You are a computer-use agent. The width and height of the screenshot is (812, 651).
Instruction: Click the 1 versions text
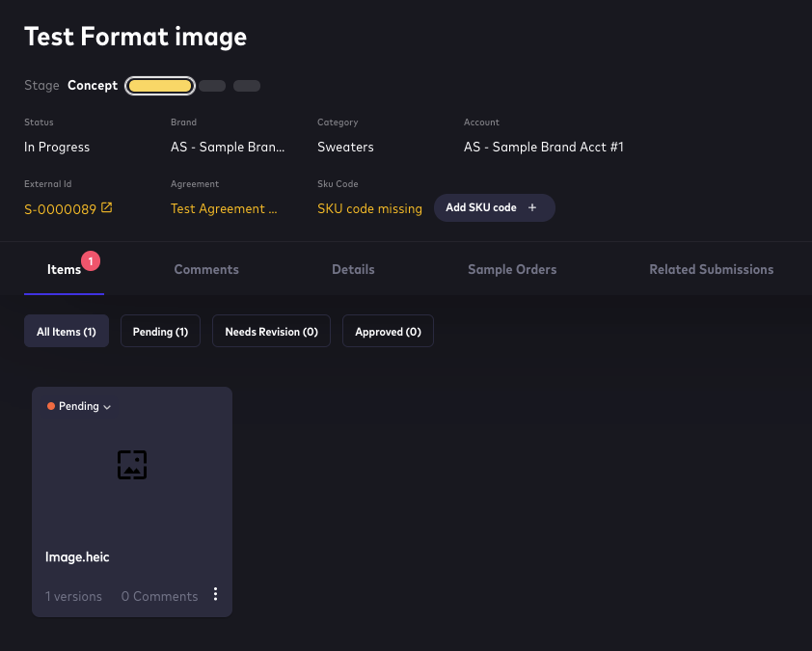[x=73, y=597]
